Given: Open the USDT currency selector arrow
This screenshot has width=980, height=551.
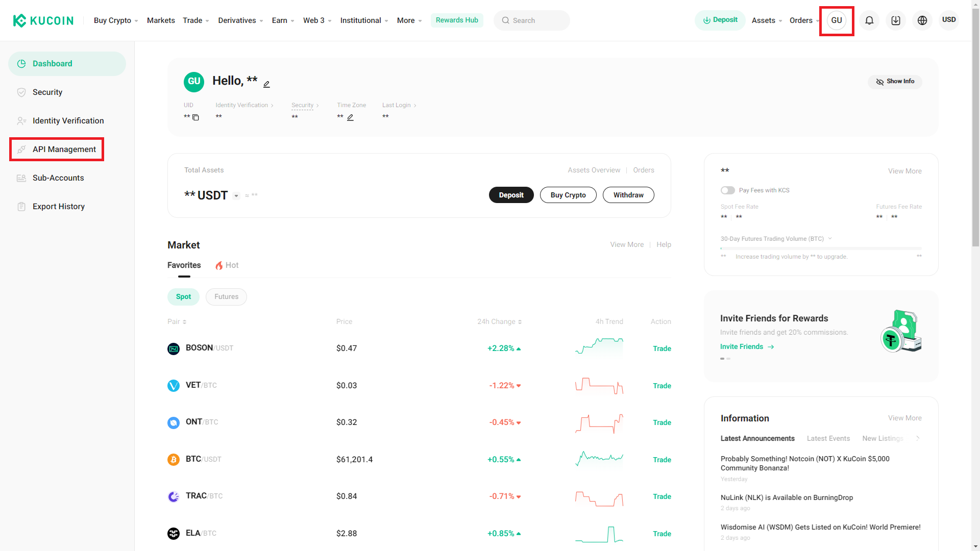Looking at the screenshot, I should (x=236, y=196).
